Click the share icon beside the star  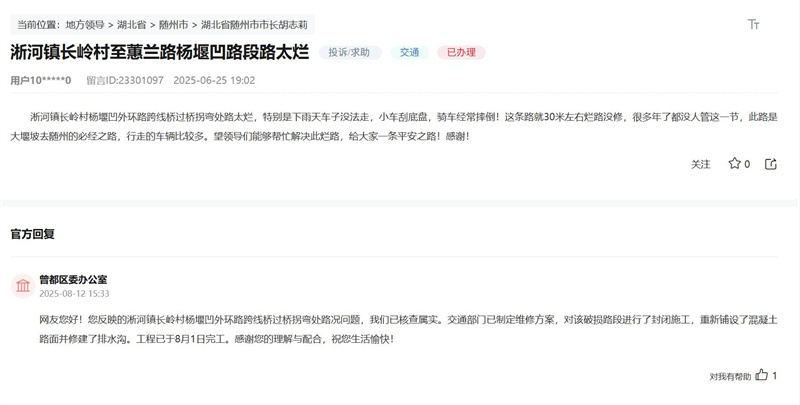tap(771, 163)
